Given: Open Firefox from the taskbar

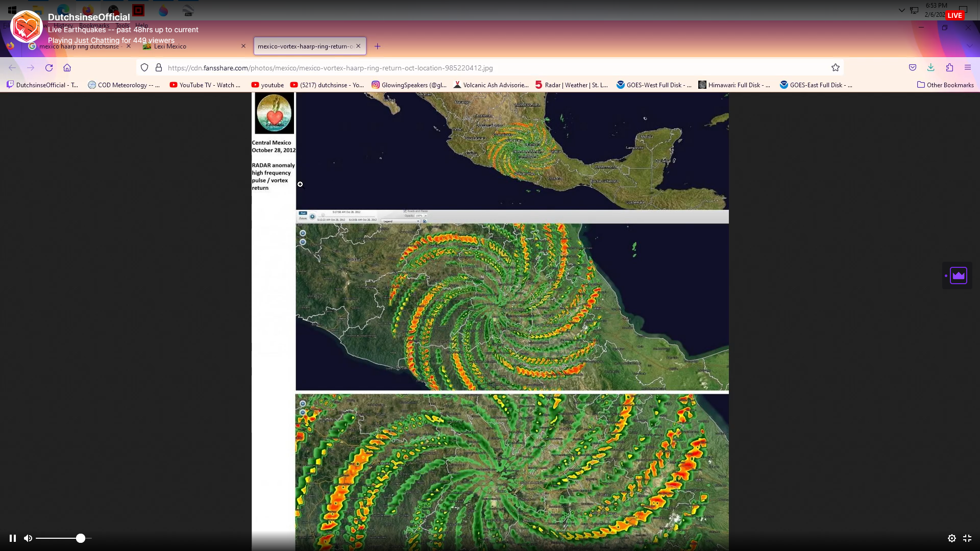Looking at the screenshot, I should tap(88, 10).
